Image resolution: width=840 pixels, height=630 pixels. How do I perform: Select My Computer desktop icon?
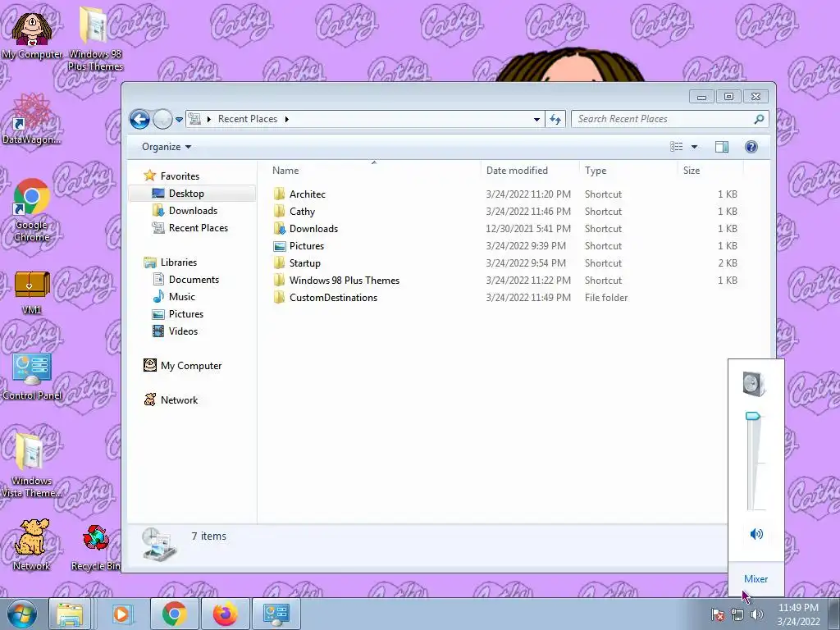point(32,35)
